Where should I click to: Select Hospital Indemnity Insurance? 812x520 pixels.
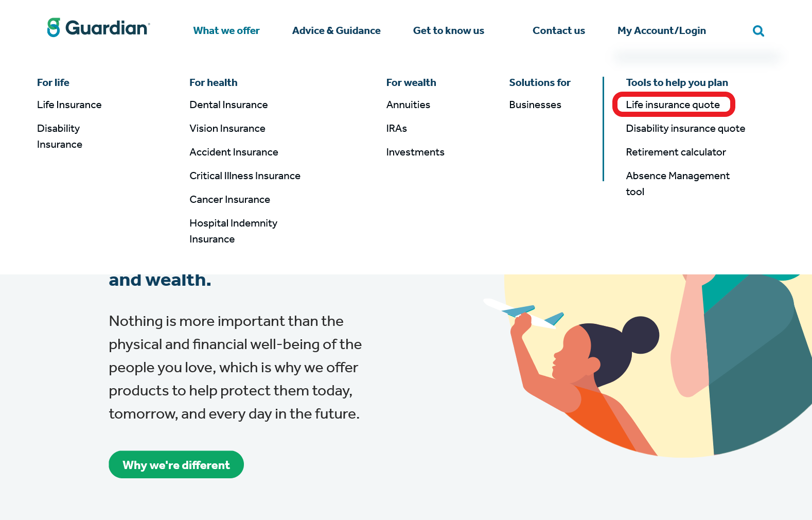[233, 231]
